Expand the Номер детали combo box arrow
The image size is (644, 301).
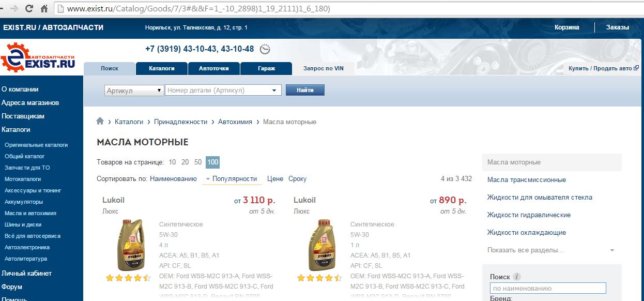click(x=274, y=91)
